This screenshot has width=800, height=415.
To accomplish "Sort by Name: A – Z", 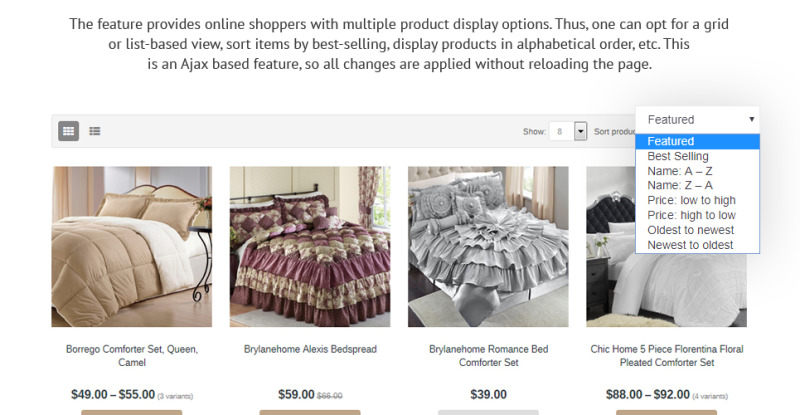I will pos(680,171).
